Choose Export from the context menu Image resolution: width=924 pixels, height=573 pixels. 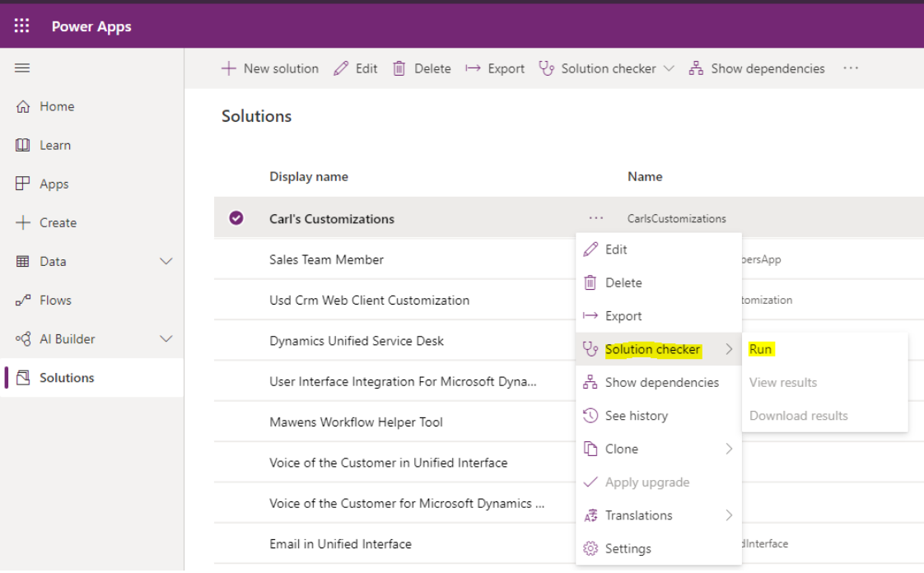623,316
